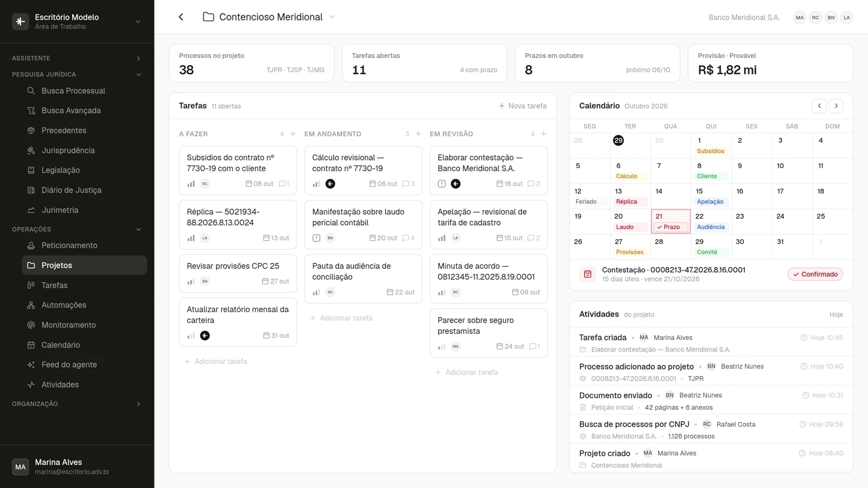This screenshot has width=868, height=488.
Task: Click Adicionar tarefa under A FAZER
Action: (216, 362)
